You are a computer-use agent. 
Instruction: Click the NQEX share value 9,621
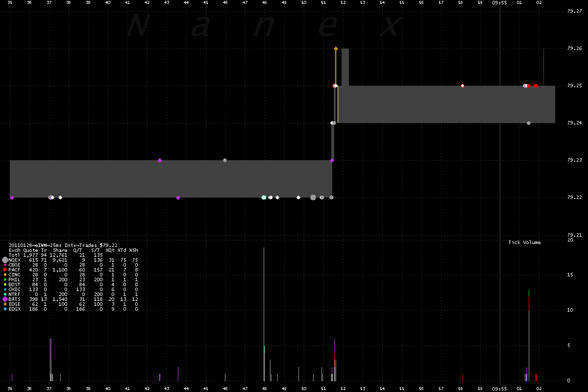60,260
